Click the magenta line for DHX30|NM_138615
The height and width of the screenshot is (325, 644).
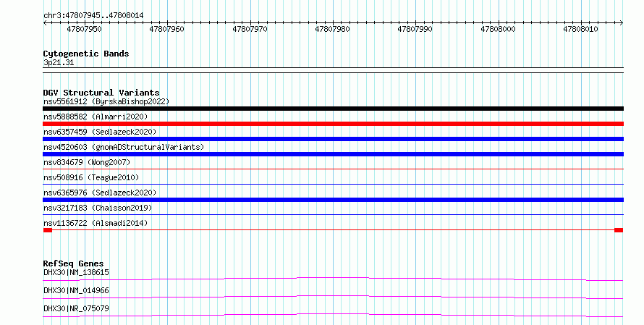tap(333, 279)
